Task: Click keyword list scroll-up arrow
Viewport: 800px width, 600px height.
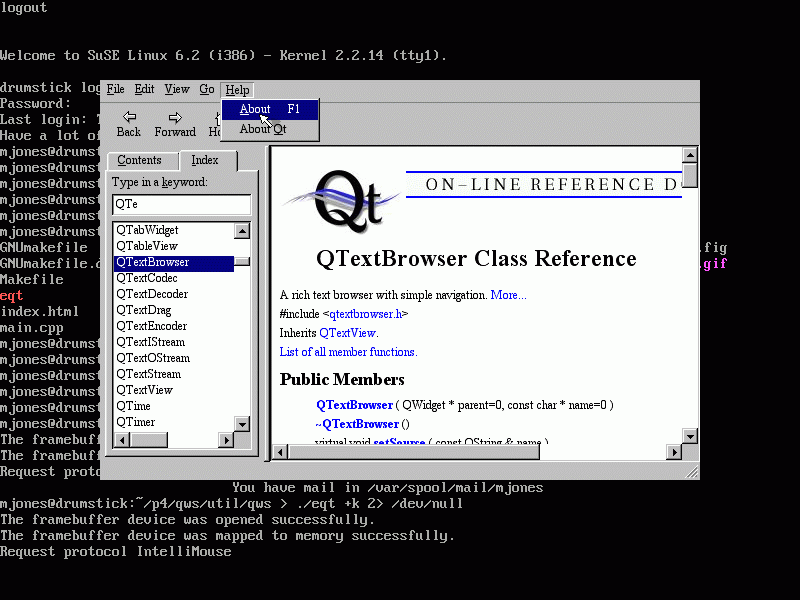Action: [x=242, y=231]
